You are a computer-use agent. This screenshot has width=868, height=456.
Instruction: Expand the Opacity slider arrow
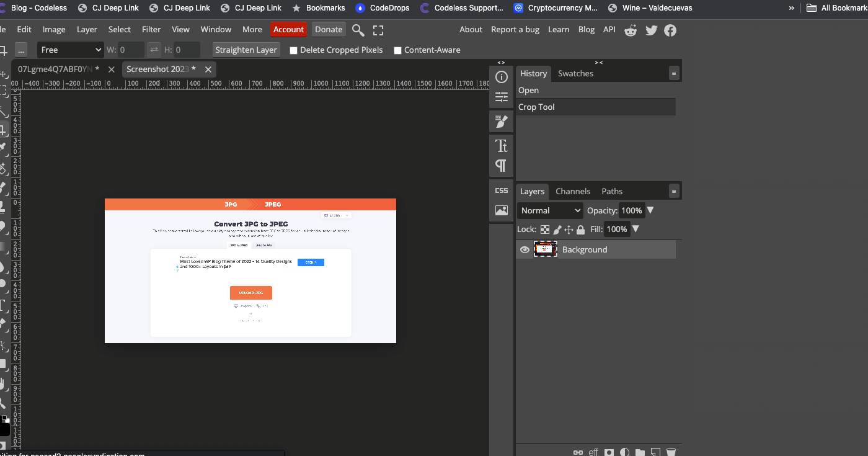[x=650, y=210]
